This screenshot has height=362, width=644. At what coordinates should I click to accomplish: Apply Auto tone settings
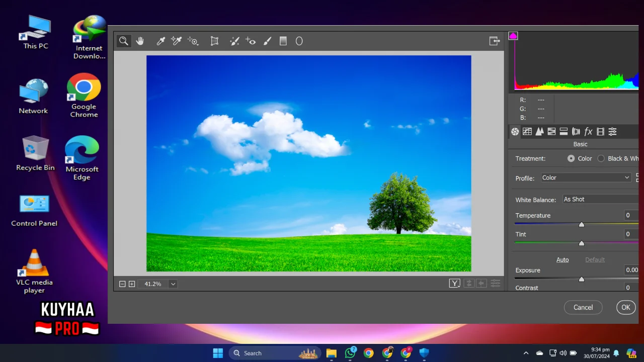click(x=562, y=260)
